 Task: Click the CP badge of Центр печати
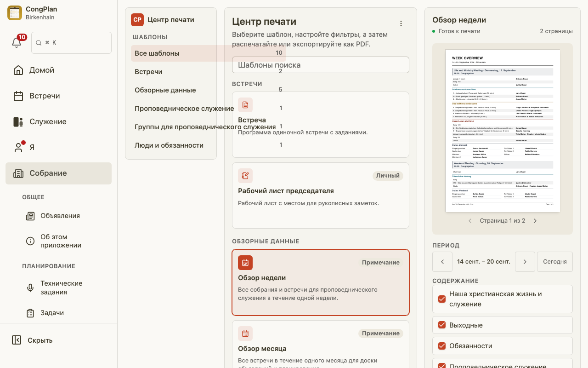137,20
